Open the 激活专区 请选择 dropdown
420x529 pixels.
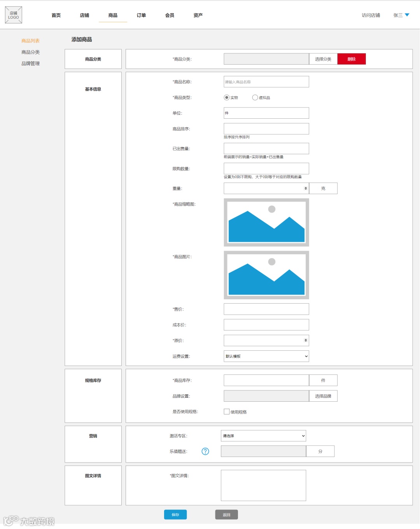click(x=263, y=436)
